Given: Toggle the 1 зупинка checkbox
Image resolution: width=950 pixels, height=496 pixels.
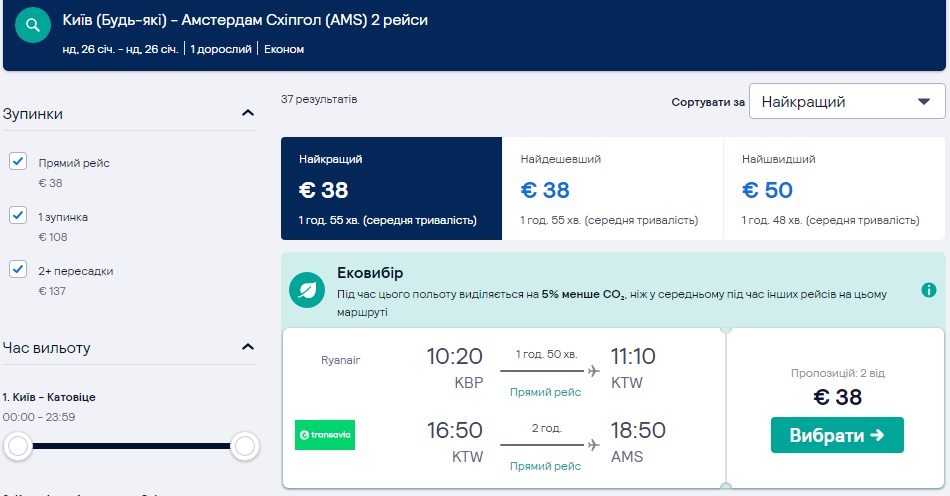Looking at the screenshot, I should (18, 215).
